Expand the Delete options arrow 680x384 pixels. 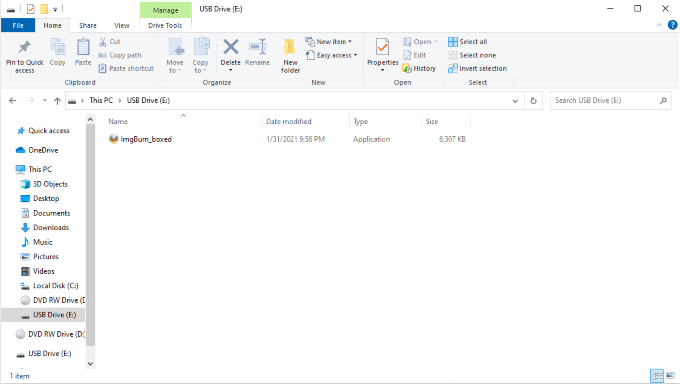tap(231, 70)
